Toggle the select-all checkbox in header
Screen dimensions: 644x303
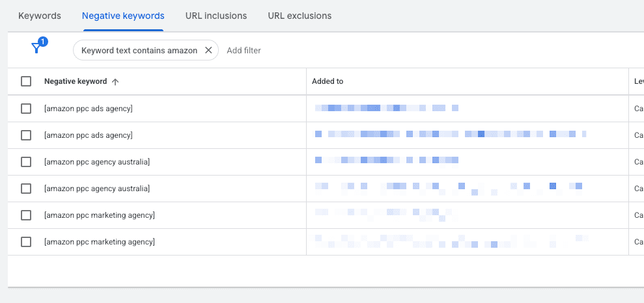[26, 81]
